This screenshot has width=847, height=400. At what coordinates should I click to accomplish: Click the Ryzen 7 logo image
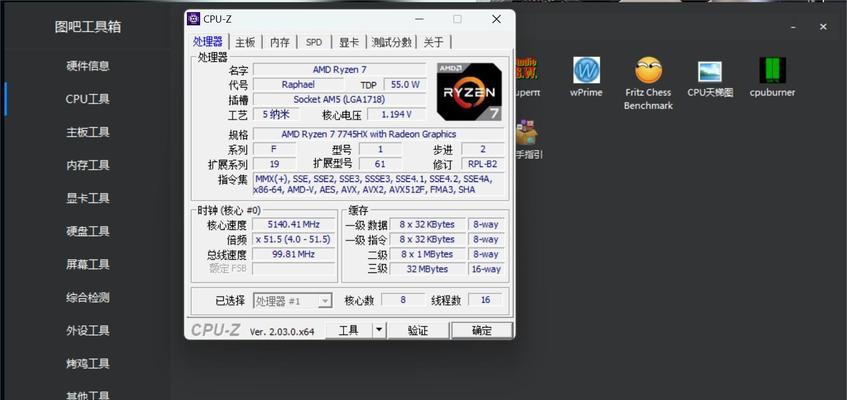[x=469, y=91]
